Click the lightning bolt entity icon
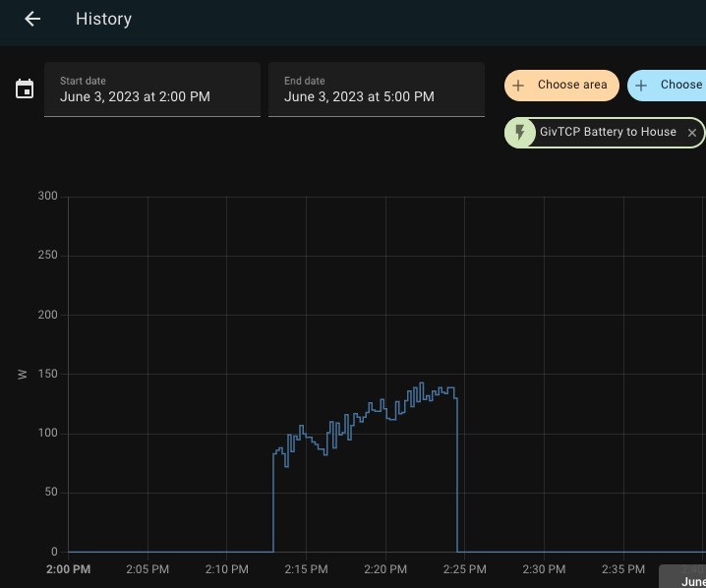 pos(520,133)
